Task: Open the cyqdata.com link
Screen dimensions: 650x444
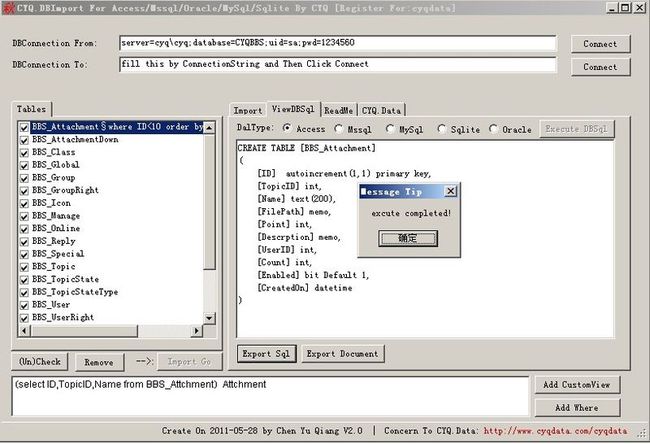Action: [555, 431]
